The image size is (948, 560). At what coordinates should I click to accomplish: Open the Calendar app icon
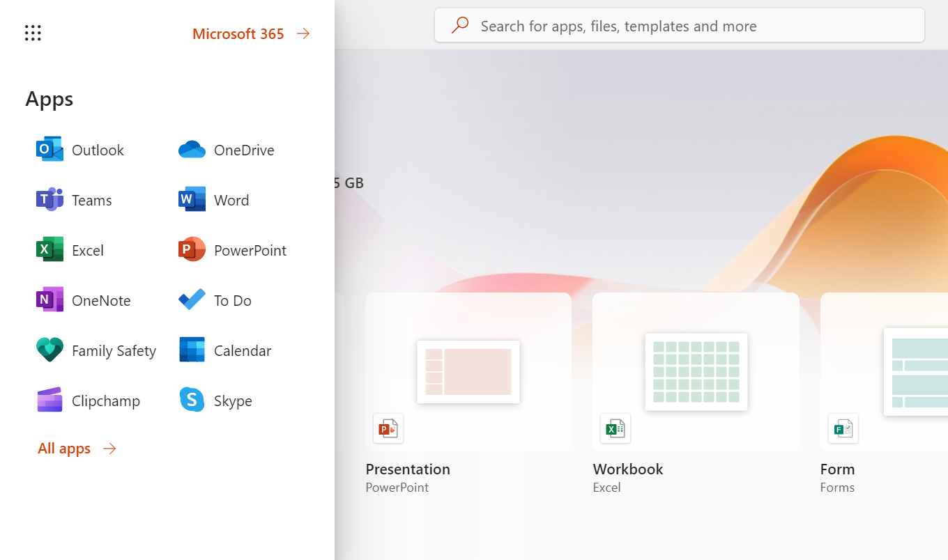(192, 350)
